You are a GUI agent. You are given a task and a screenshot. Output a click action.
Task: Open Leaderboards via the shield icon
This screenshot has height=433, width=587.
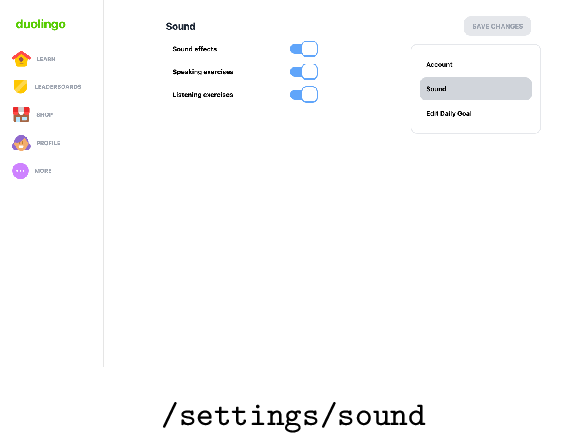21,86
